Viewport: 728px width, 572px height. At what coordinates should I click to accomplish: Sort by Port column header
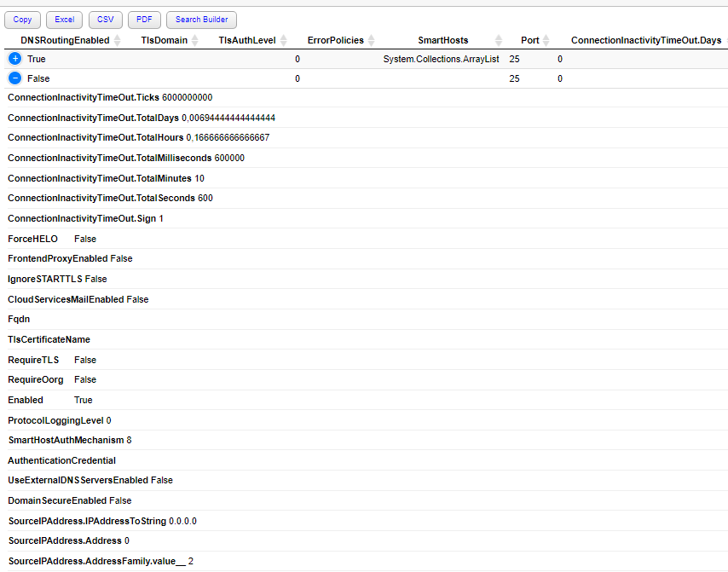tap(529, 40)
